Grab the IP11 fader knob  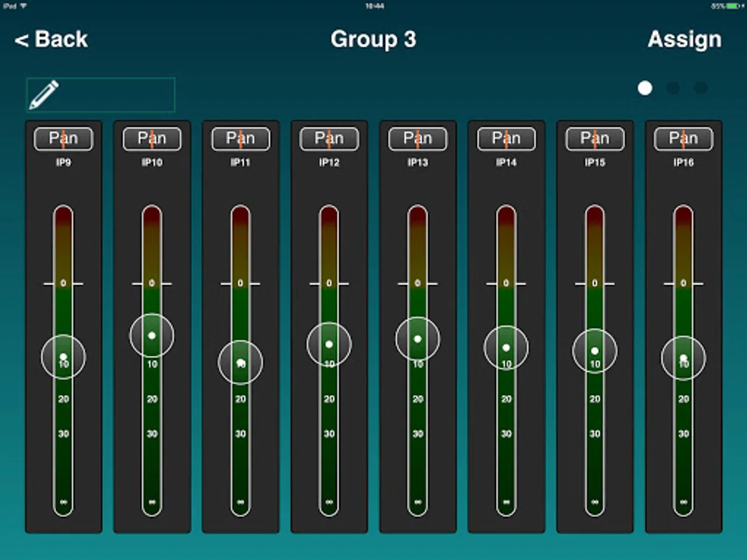(x=241, y=362)
